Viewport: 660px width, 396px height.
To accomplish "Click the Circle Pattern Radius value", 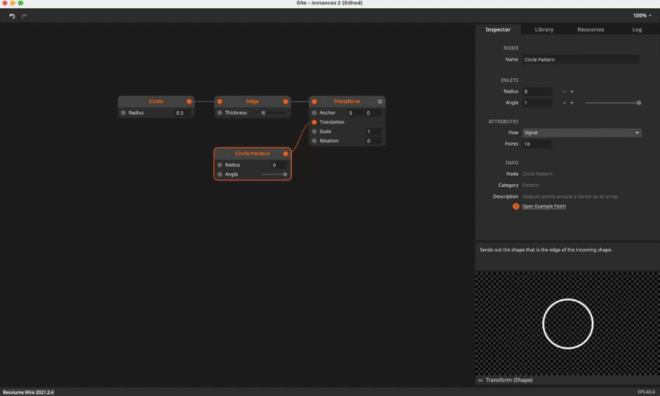I will 279,165.
